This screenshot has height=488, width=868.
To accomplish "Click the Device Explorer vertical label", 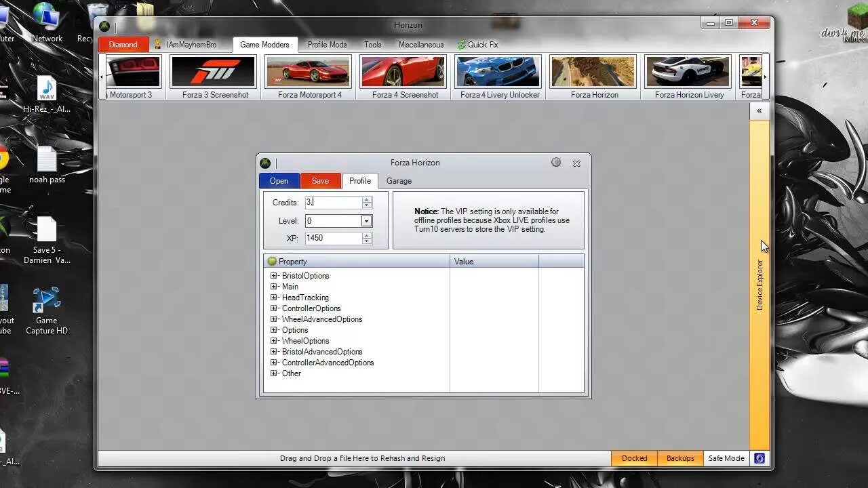I will [x=759, y=285].
